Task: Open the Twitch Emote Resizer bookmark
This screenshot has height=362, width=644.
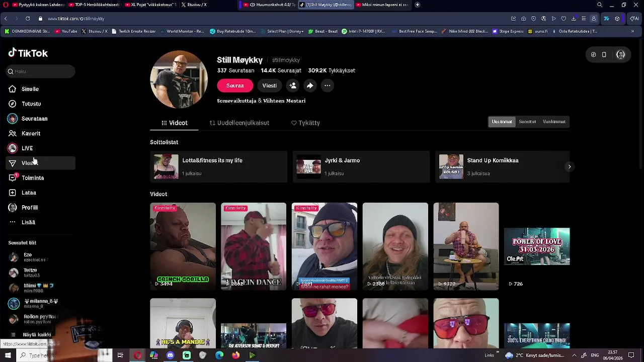Action: [x=133, y=31]
